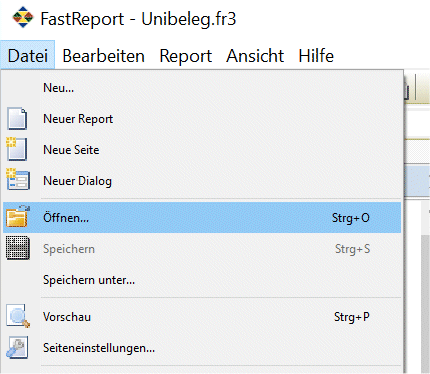Open the Hilfe menu
This screenshot has height=374, width=430.
(x=316, y=56)
